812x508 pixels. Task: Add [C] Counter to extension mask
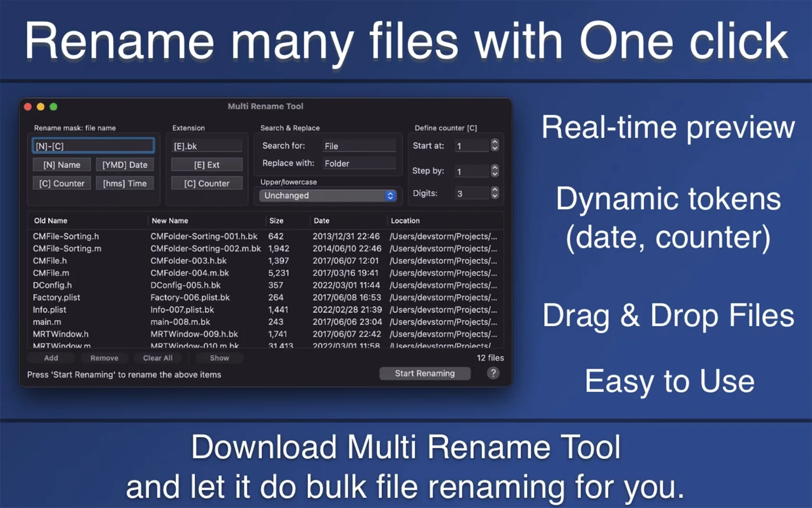(x=206, y=184)
